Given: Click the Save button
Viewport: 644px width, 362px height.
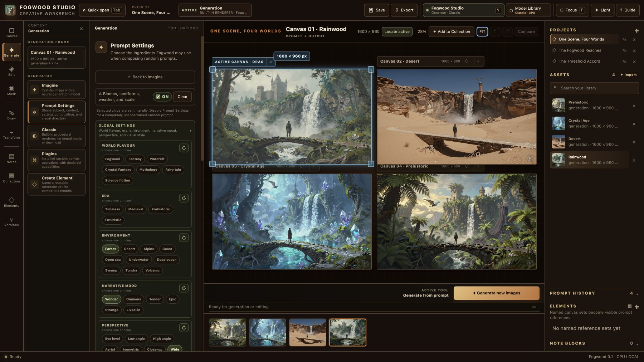Looking at the screenshot, I should (x=376, y=10).
